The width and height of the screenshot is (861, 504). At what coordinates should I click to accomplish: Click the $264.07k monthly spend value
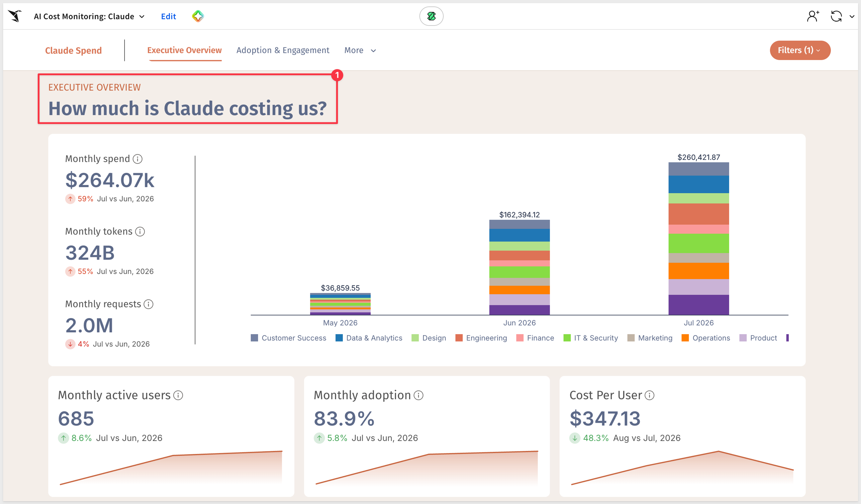[x=110, y=180]
